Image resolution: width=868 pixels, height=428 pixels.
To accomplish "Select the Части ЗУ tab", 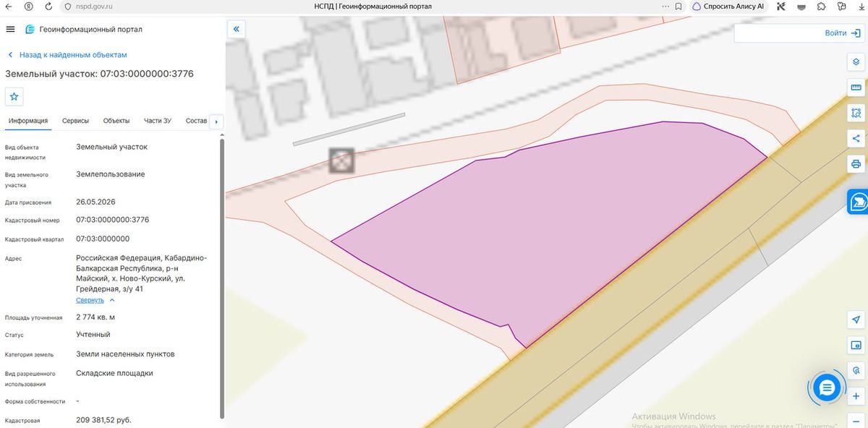I will (x=158, y=121).
